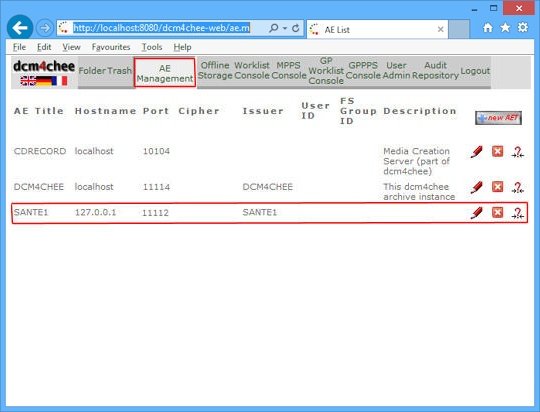Edit the SANTE1 entry with pencil icon
The image size is (540, 412).
coord(477,213)
